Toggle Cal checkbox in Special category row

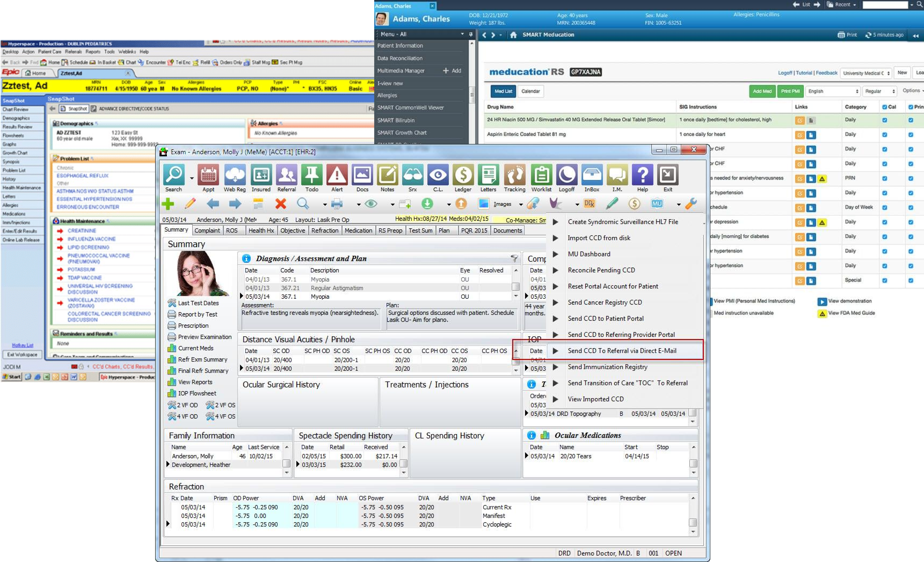[885, 281]
